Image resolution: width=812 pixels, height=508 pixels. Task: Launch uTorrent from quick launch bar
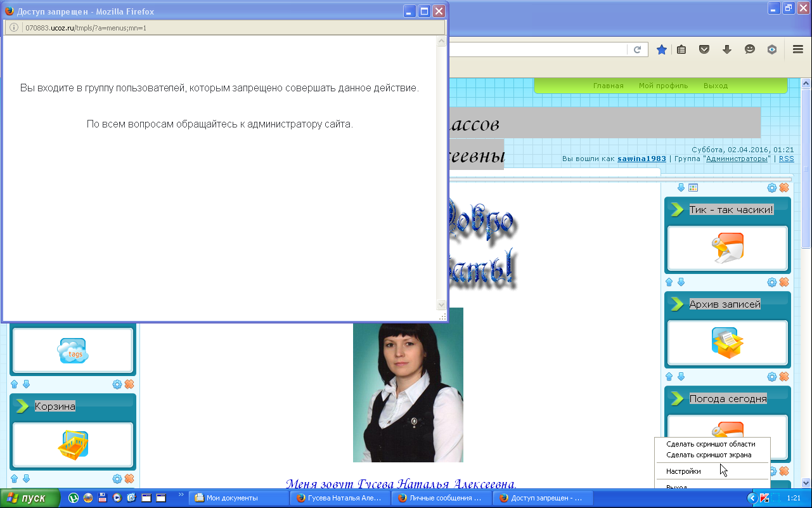click(74, 498)
